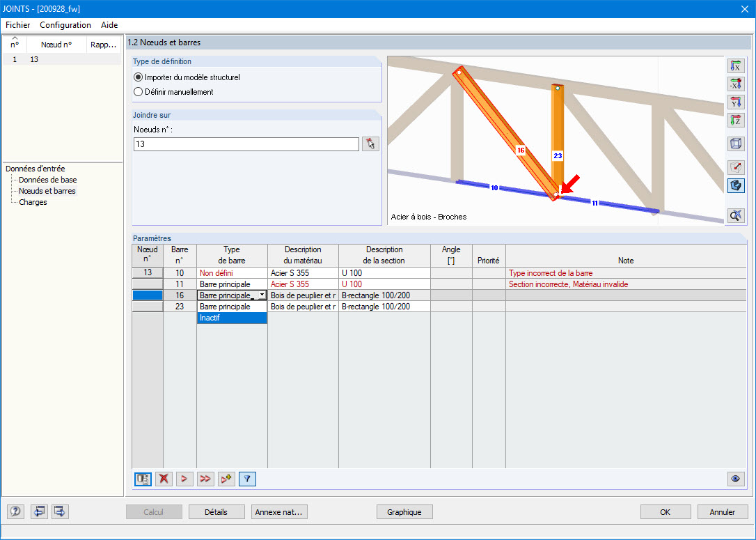Open the Fichier menu
Image resolution: width=756 pixels, height=540 pixels.
click(18, 24)
